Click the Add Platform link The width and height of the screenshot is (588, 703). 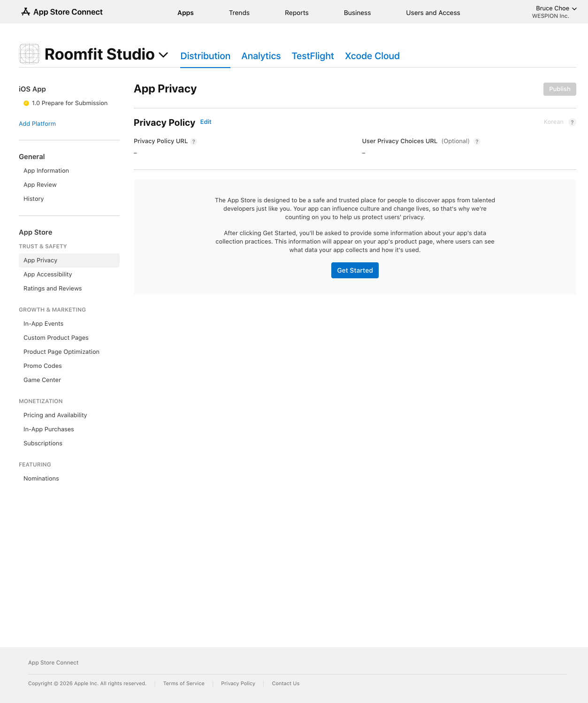tap(37, 124)
